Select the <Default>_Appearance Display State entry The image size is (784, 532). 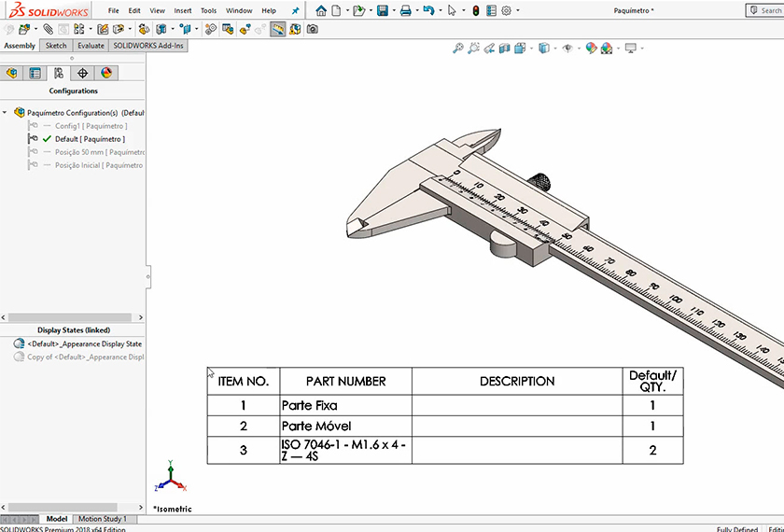pos(84,343)
